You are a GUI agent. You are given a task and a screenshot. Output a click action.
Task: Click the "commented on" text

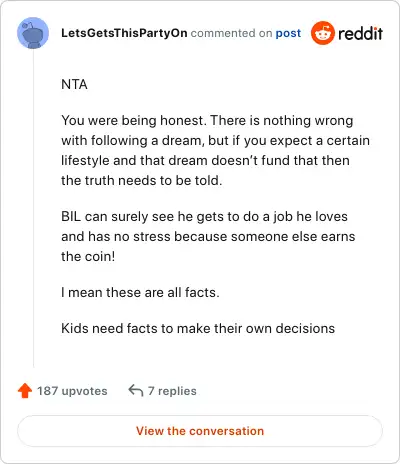click(x=231, y=33)
